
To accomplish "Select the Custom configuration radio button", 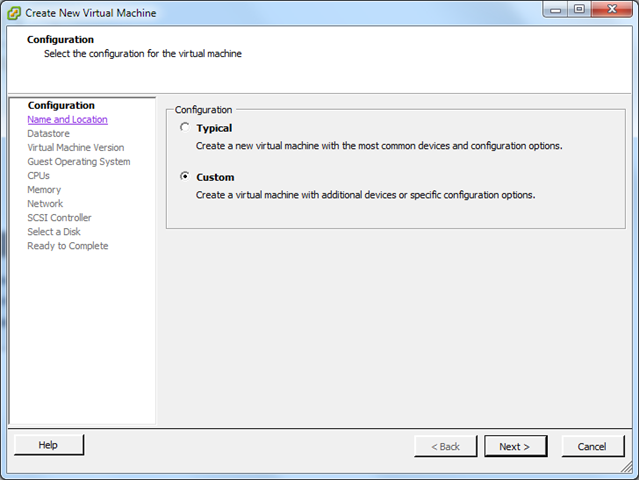I will [x=183, y=177].
